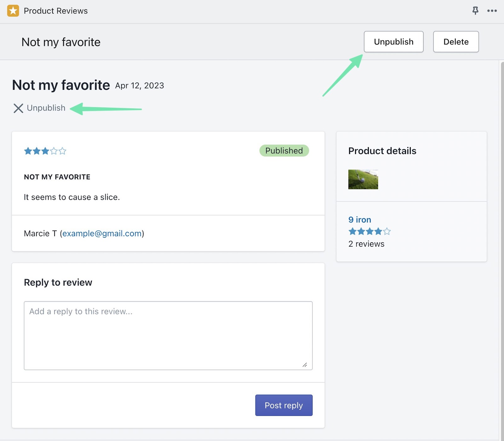Click the X icon beside Unpublish
This screenshot has width=504, height=441.
click(18, 108)
